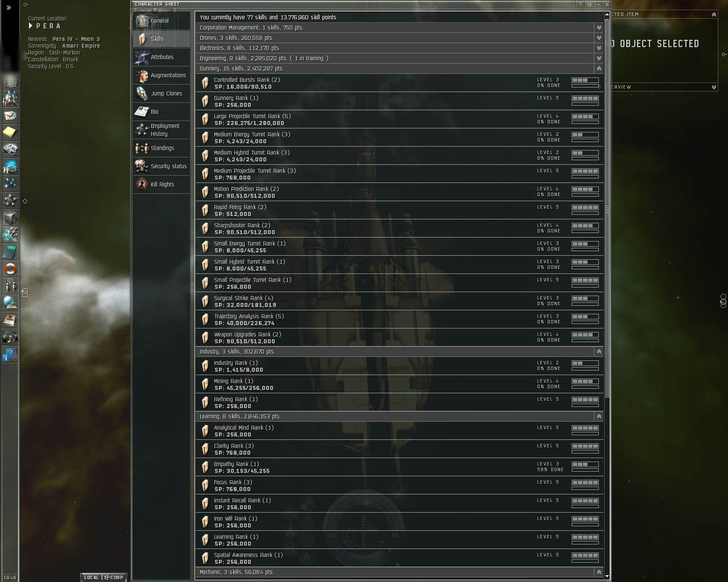Click the Empathy skill book icon
Image resolution: width=728 pixels, height=582 pixels.
click(205, 467)
